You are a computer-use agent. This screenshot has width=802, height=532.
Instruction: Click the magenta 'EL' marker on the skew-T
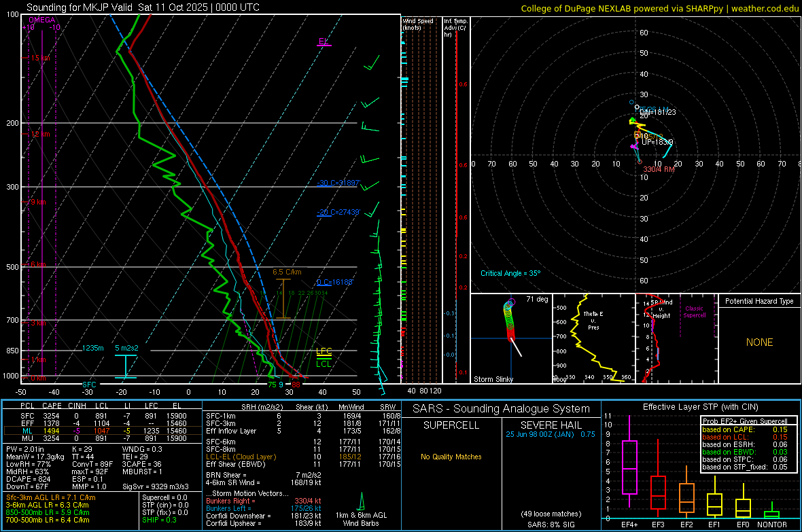click(324, 41)
